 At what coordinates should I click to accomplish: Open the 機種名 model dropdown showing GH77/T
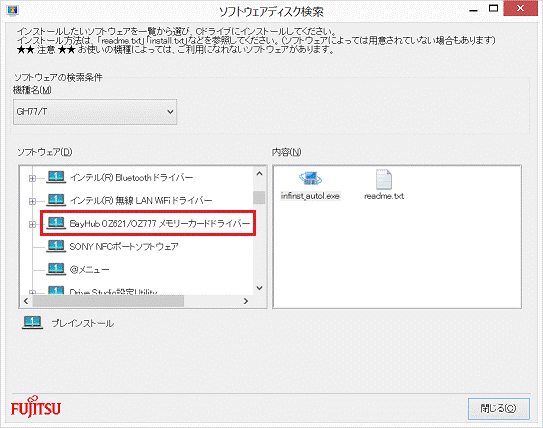(95, 112)
